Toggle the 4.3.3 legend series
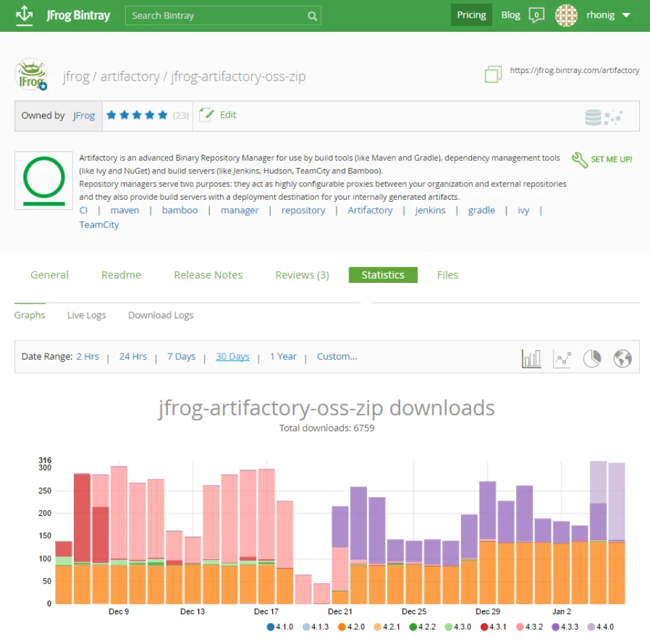This screenshot has width=650, height=644. point(565,626)
